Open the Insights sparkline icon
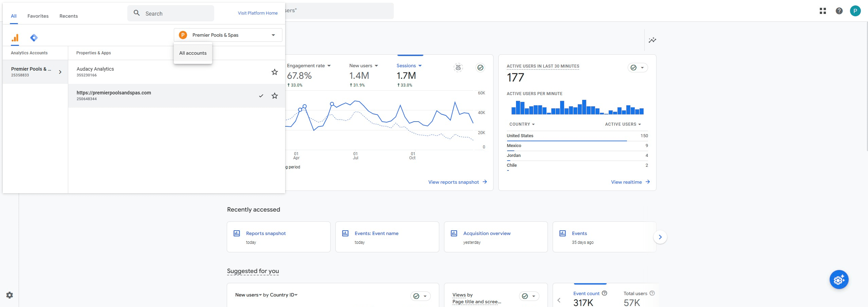Screen dimensions: 868x307 tap(652, 40)
